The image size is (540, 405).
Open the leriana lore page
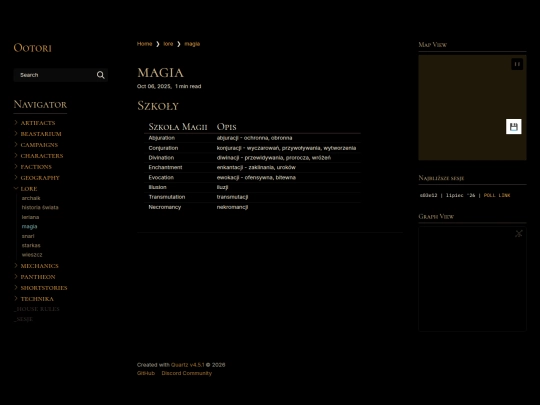(x=30, y=217)
